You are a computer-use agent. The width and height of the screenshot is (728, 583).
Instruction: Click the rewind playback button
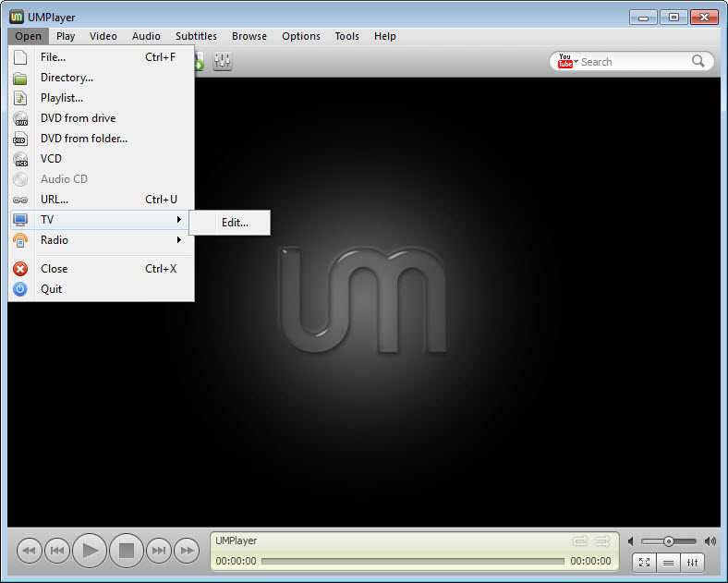(x=30, y=551)
